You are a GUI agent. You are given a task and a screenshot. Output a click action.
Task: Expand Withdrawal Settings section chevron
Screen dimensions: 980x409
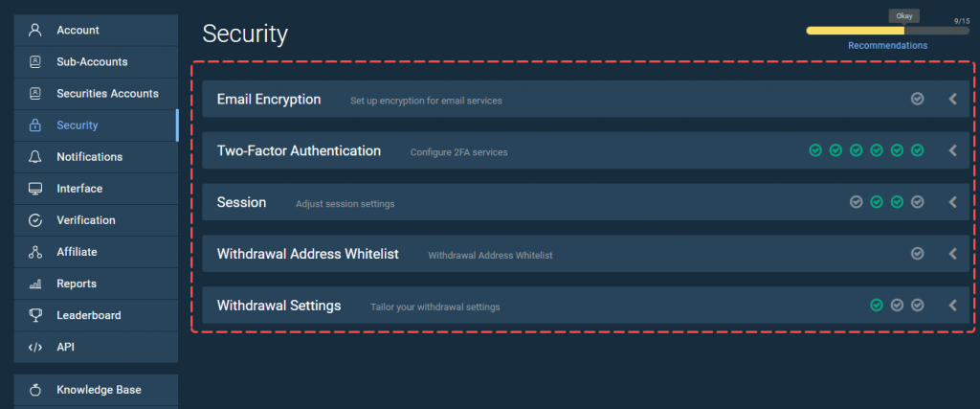[953, 306]
